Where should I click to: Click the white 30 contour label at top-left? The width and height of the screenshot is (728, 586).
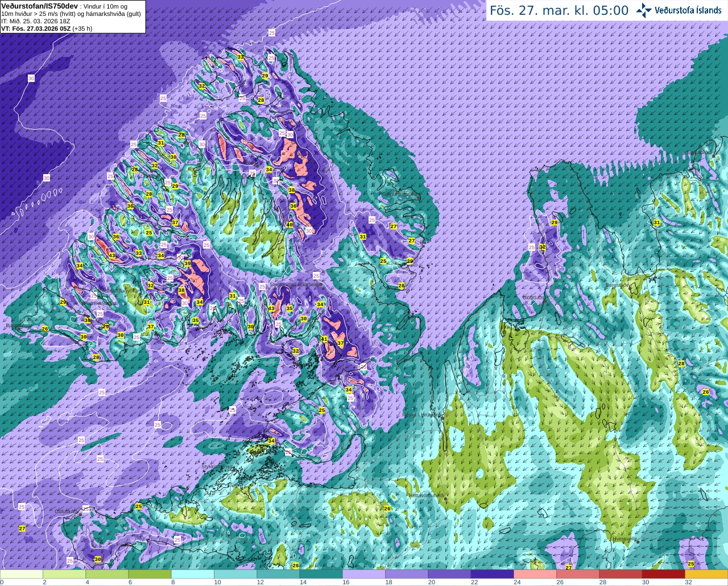[x=31, y=78]
